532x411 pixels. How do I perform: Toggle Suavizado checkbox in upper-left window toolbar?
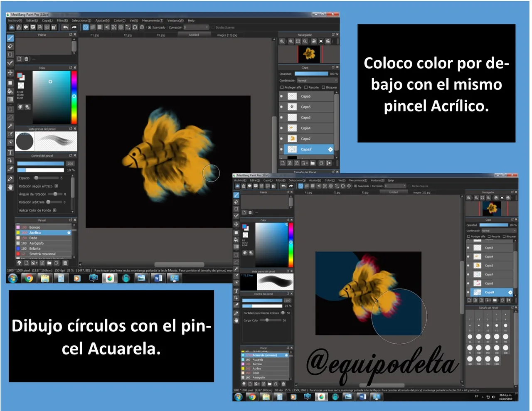pyautogui.click(x=150, y=27)
